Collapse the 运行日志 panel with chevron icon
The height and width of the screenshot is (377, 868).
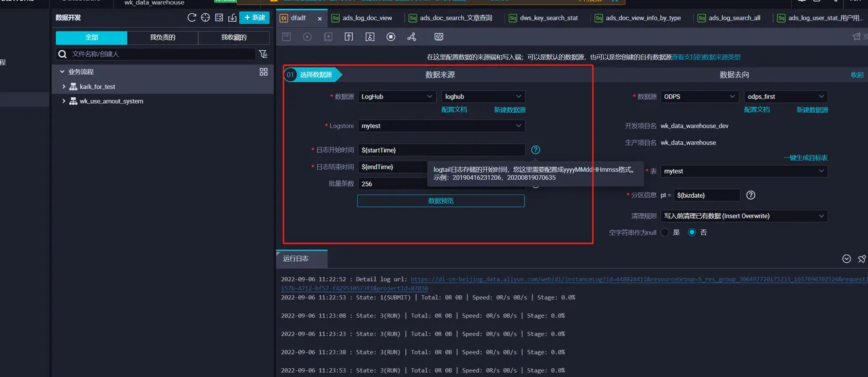pos(846,259)
